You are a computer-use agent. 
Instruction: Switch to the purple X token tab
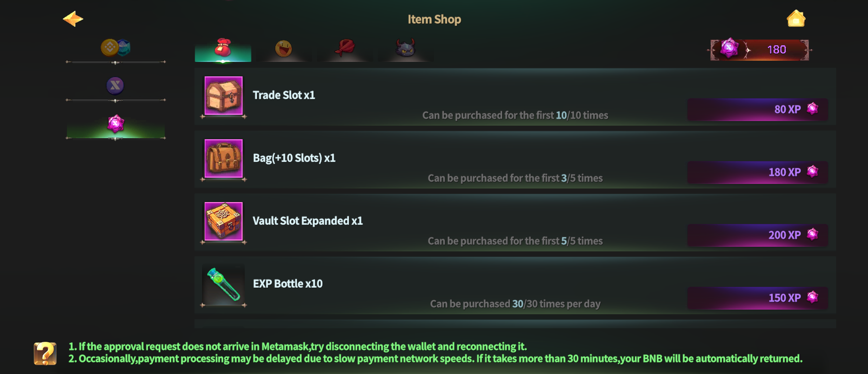pos(115,86)
